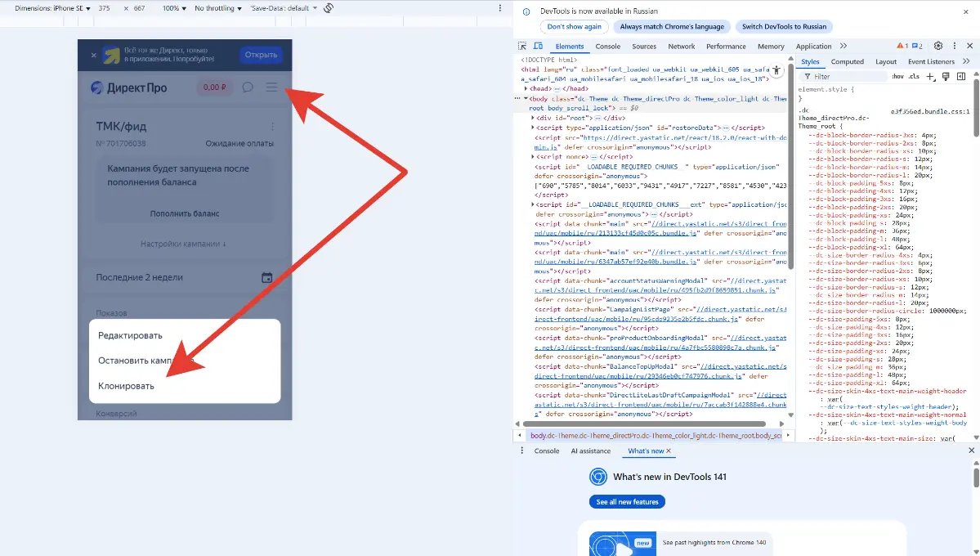Close the bottom drawer

pyautogui.click(x=971, y=451)
